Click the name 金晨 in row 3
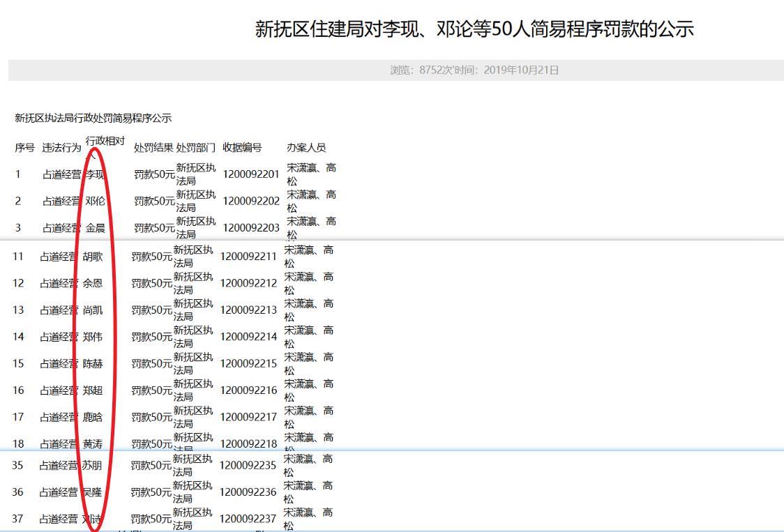 tap(101, 227)
